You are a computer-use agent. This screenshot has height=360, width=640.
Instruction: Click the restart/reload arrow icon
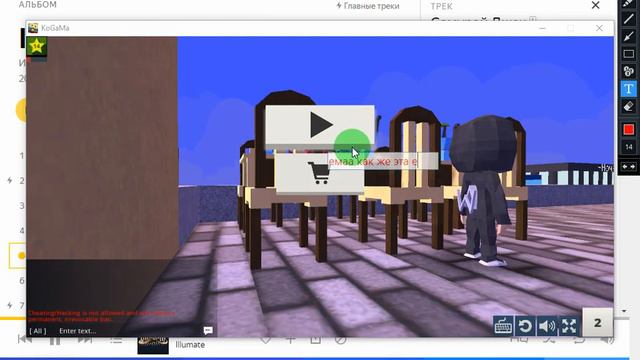525,326
